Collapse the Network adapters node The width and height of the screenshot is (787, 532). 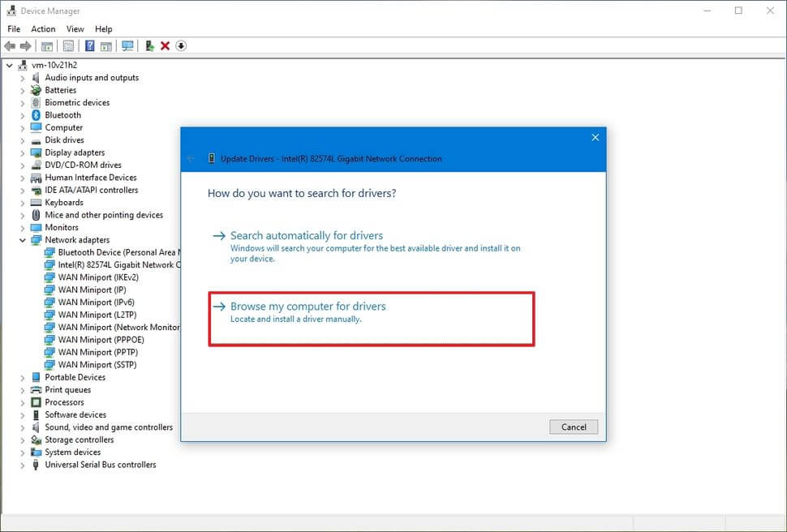(x=23, y=240)
